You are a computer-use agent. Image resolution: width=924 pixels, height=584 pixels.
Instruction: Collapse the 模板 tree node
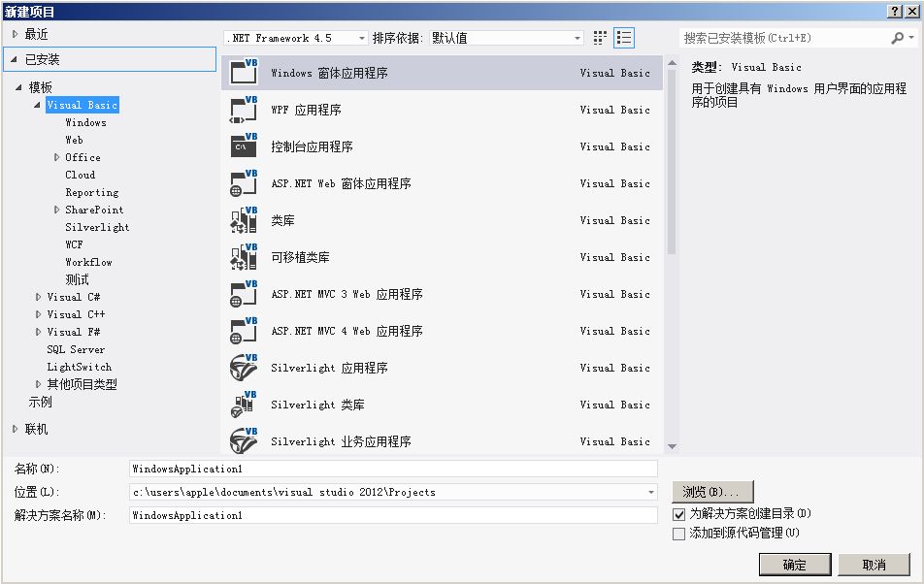[18, 87]
